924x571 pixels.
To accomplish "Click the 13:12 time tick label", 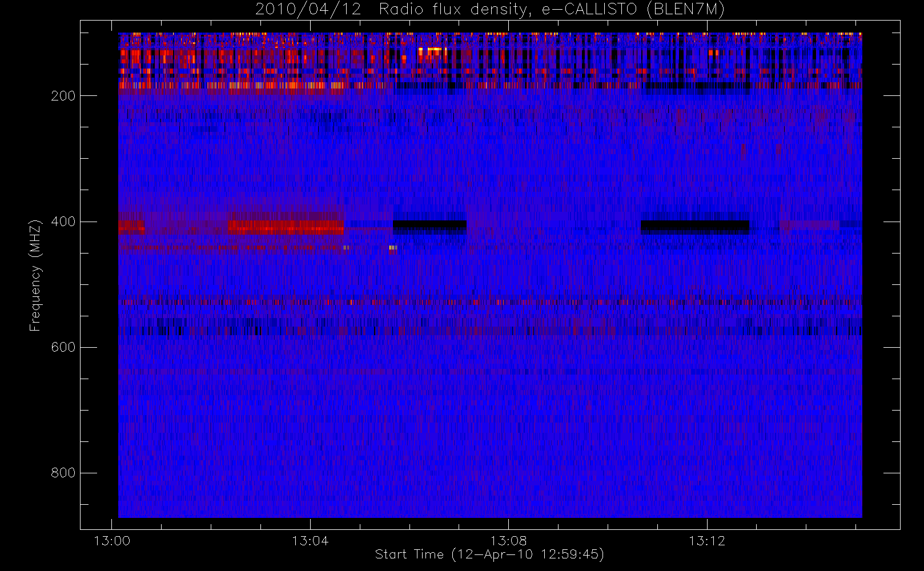I will 707,541.
